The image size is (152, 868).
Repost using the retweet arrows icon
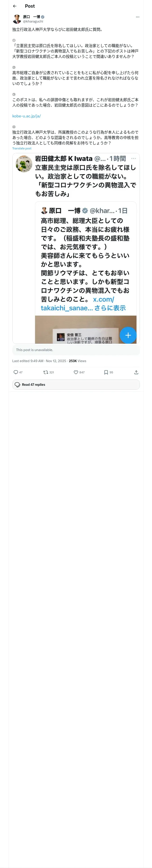coord(45,372)
